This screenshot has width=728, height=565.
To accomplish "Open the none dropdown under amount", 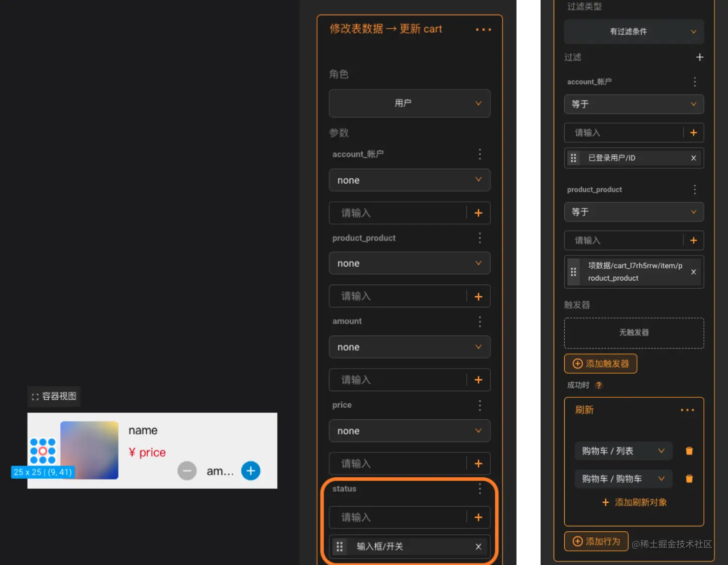I will point(409,347).
